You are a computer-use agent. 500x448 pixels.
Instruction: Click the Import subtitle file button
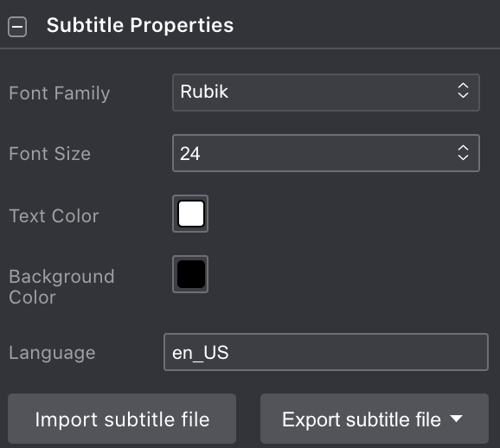pyautogui.click(x=122, y=419)
